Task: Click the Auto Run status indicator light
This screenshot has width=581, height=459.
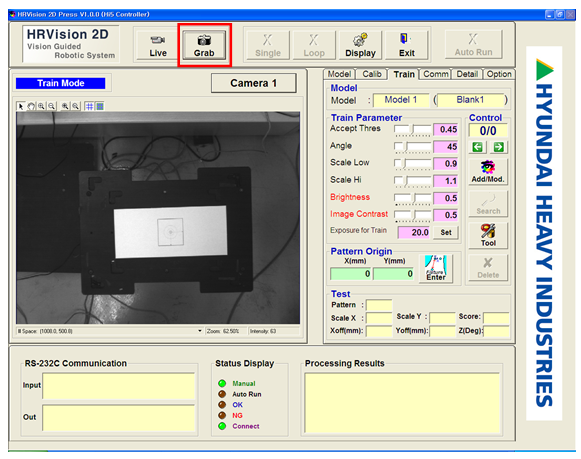Action: pyautogui.click(x=222, y=394)
